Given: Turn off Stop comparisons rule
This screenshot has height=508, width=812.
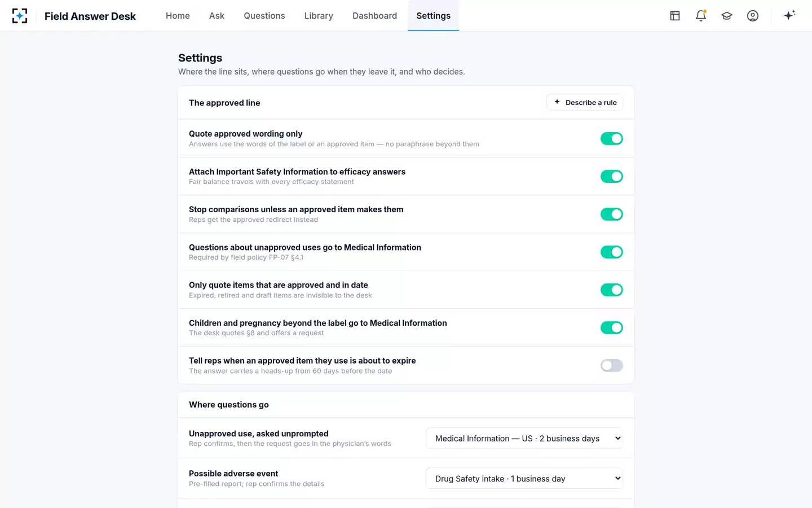Looking at the screenshot, I should 612,214.
